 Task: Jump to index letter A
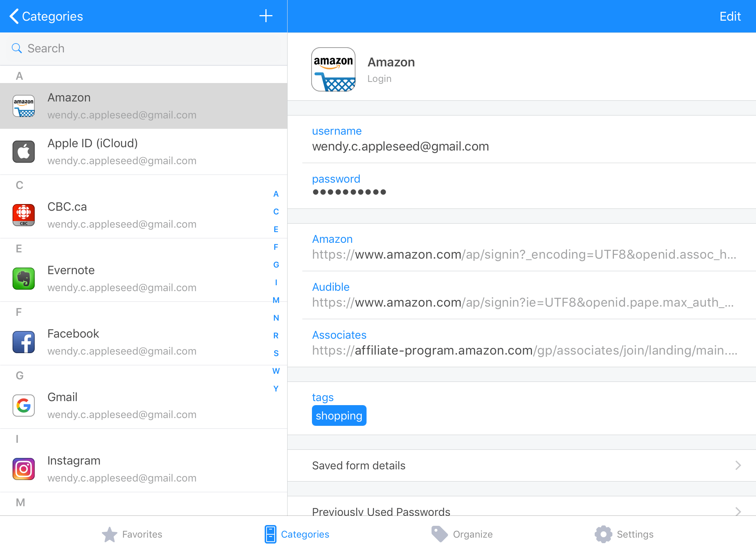pos(276,194)
